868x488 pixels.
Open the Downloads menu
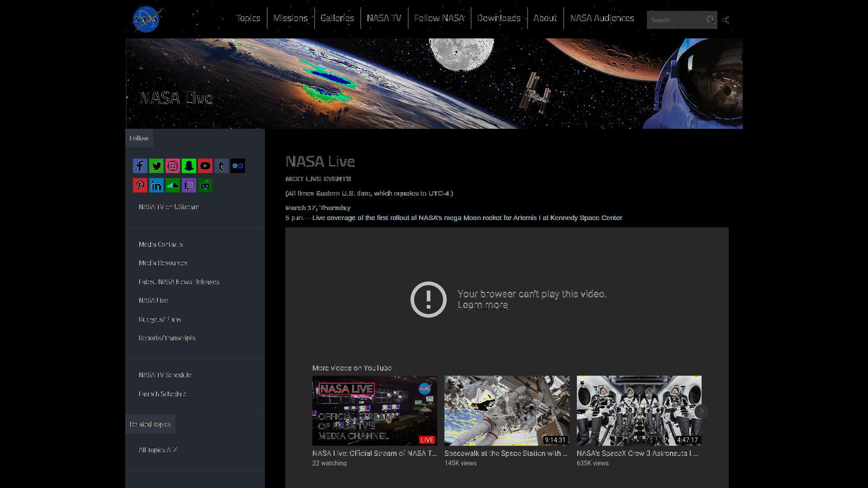coord(499,18)
